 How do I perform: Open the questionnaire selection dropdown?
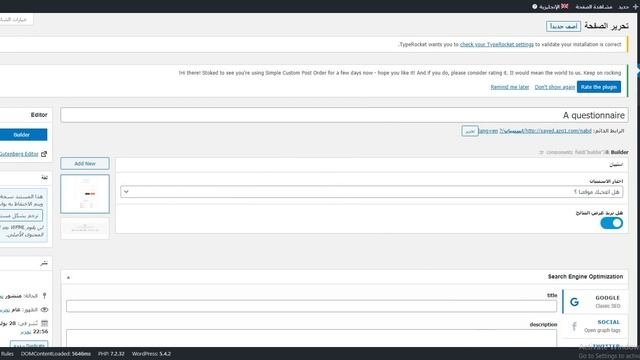371,192
